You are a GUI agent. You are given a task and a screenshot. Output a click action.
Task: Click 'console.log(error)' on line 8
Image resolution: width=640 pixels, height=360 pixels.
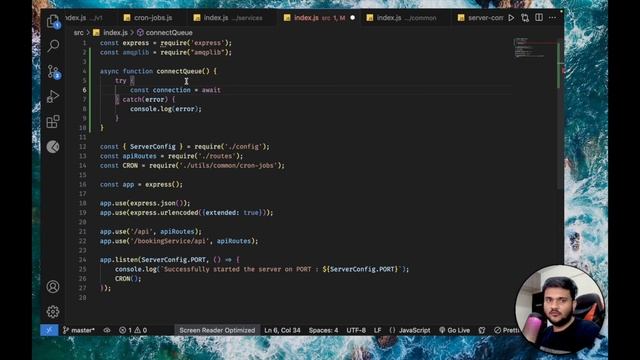164,109
